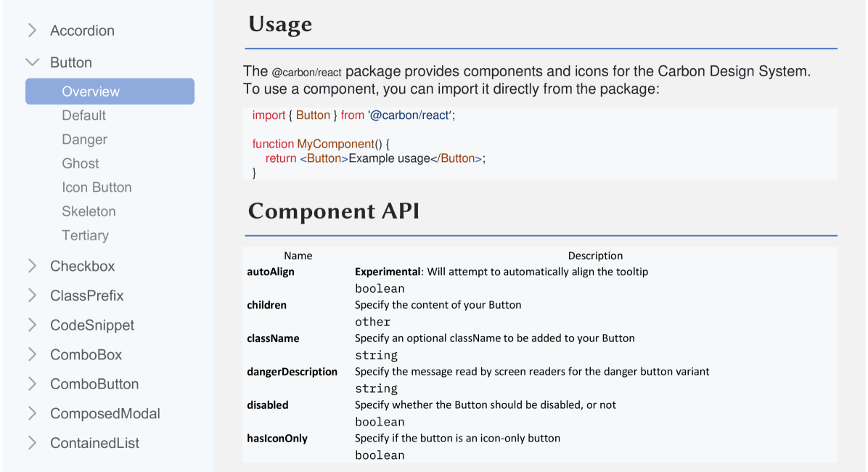Expand the Checkbox chevron icon
868x472 pixels.
pyautogui.click(x=32, y=266)
